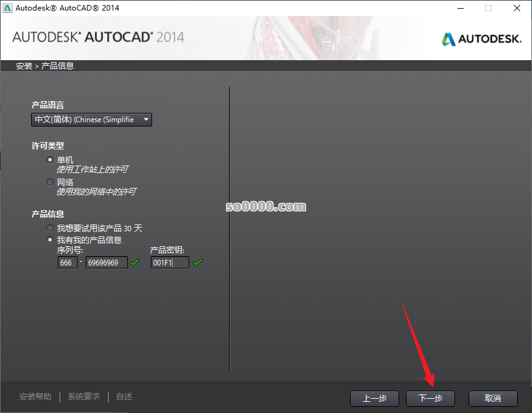
Task: Click the green checkmark beside the product key
Action: (x=198, y=262)
